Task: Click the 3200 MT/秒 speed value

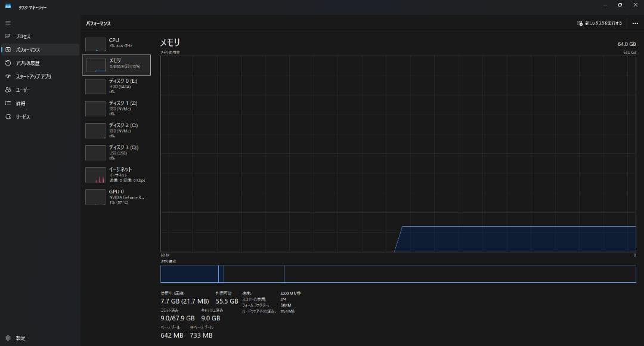Action: [290, 293]
